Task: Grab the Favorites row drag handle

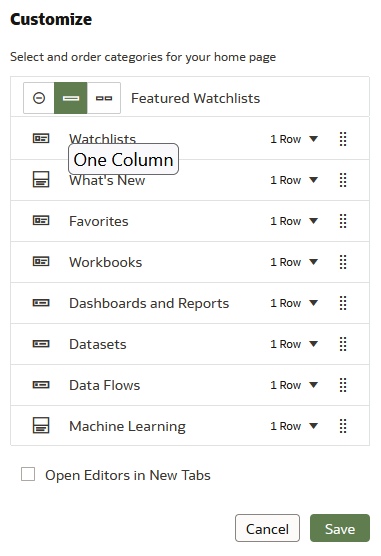Action: coord(343,221)
